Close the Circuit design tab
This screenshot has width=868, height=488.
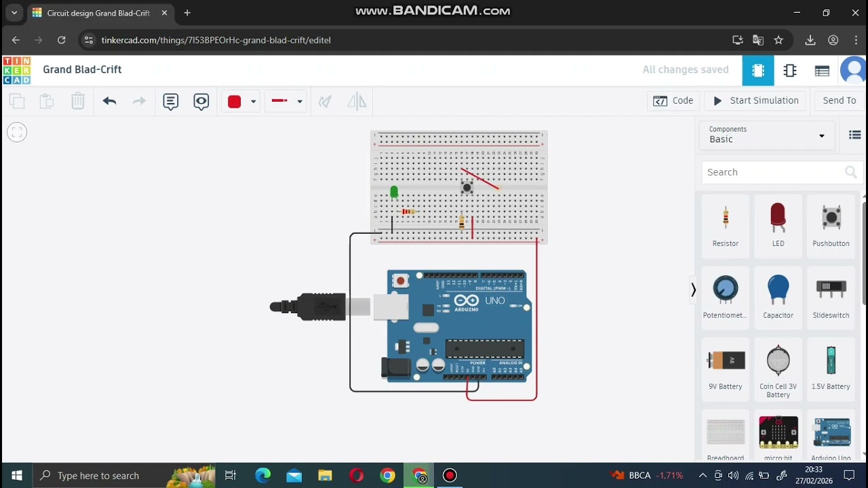point(164,13)
